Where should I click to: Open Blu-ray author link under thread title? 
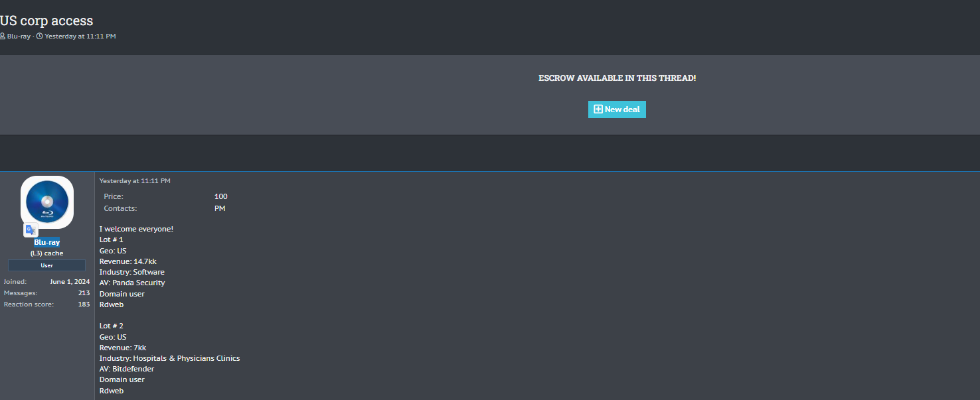(x=19, y=36)
